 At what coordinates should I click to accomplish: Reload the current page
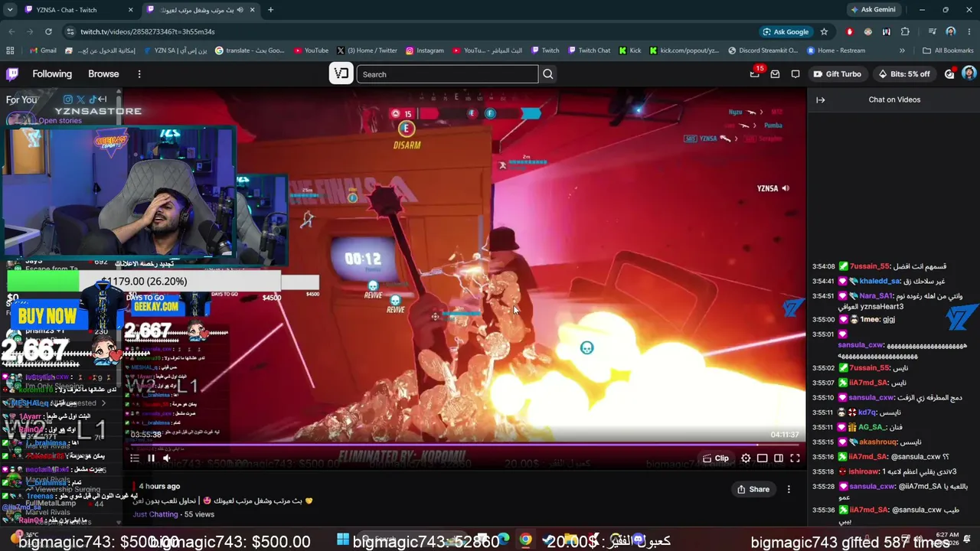coord(48,31)
